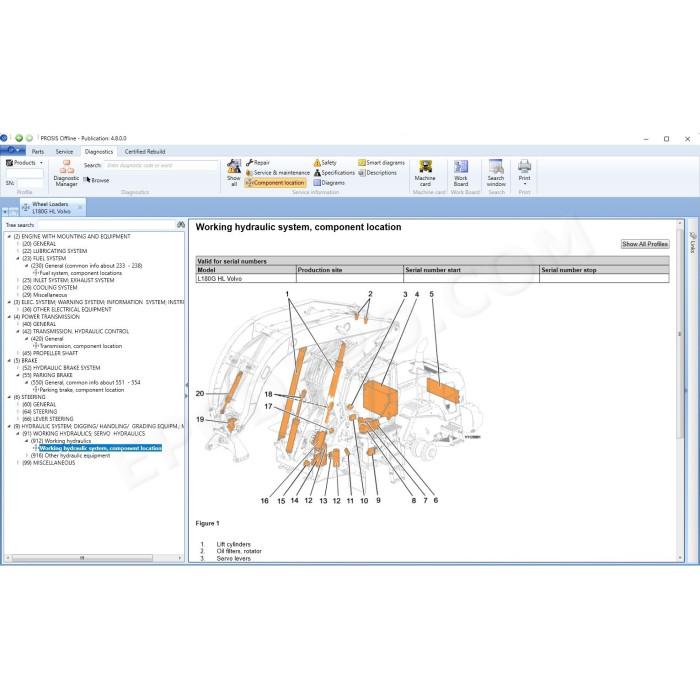Select (99) MISCELLANEOUS tree item
The height and width of the screenshot is (700, 700).
pos(48,463)
